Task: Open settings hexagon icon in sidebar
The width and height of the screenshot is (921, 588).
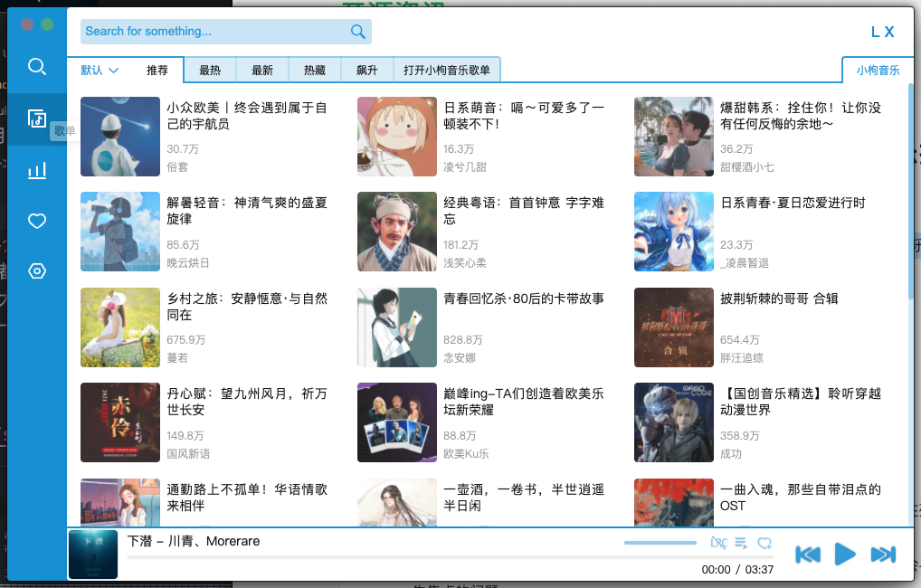Action: (x=37, y=271)
